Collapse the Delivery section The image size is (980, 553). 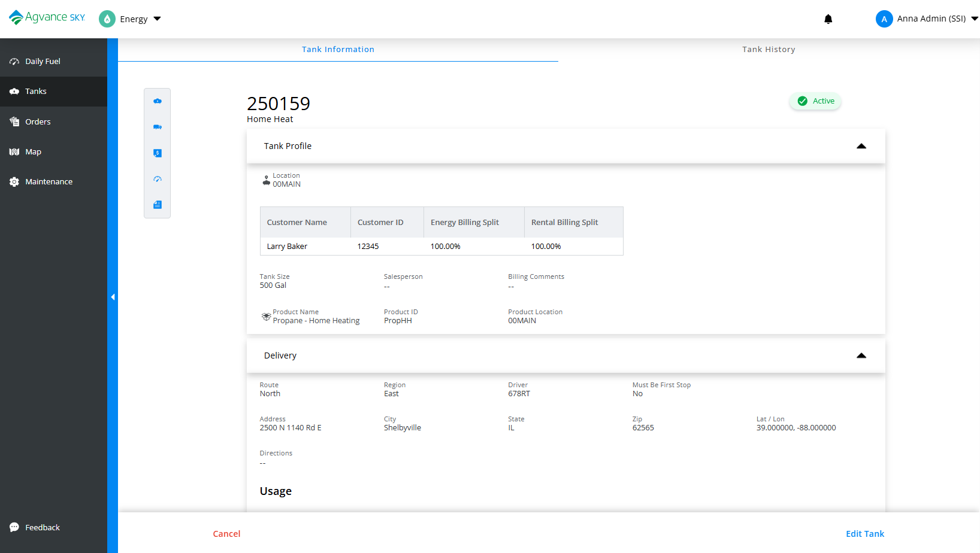click(x=861, y=355)
